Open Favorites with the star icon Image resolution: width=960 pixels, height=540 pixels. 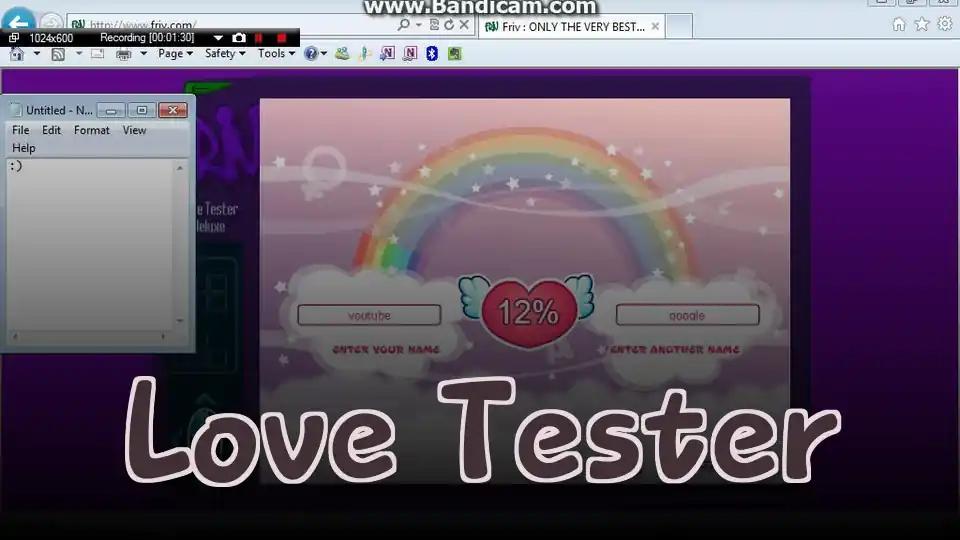(921, 24)
